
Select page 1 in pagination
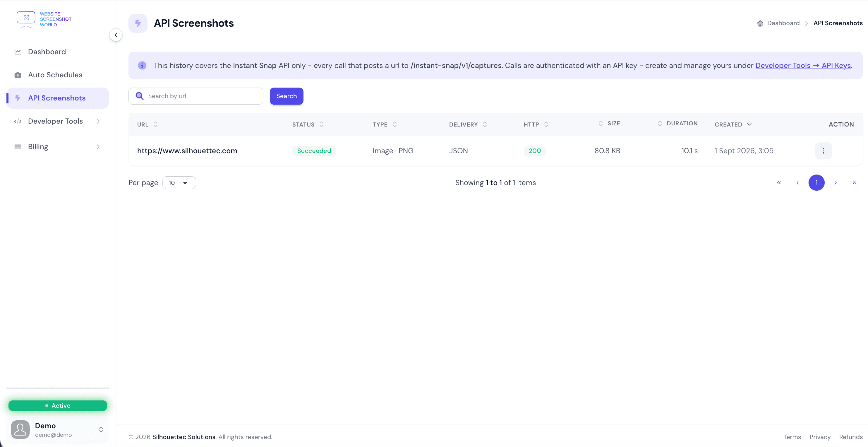coord(816,182)
